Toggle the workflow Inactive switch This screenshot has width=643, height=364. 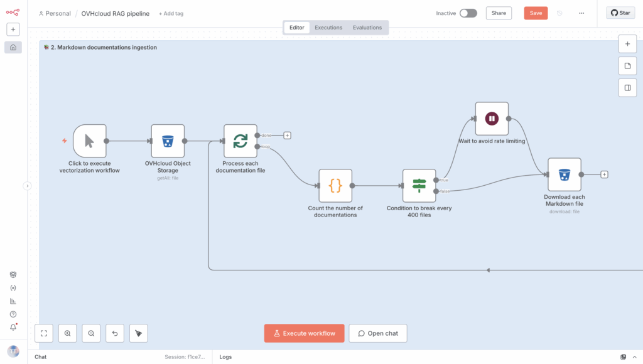(x=468, y=13)
